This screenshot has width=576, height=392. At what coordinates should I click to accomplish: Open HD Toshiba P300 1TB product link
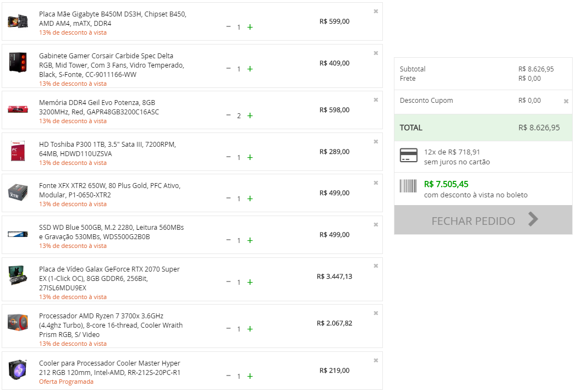(x=108, y=149)
